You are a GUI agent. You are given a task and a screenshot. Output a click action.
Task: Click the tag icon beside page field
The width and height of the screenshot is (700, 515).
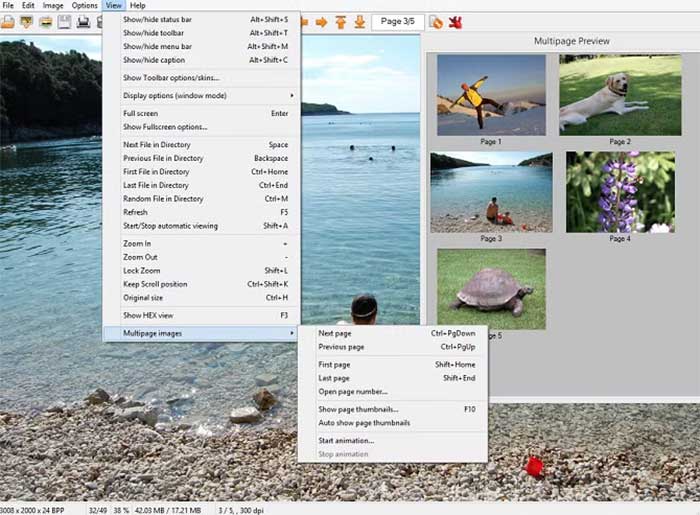tap(436, 21)
